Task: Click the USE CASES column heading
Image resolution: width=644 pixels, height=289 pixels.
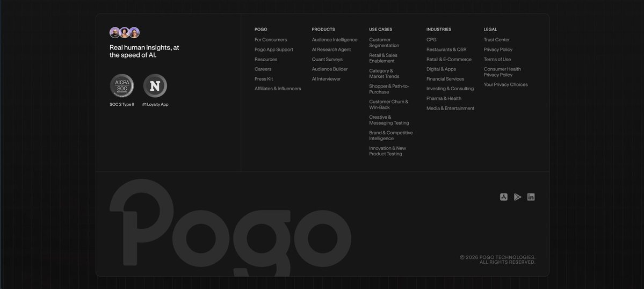Action: click(381, 30)
